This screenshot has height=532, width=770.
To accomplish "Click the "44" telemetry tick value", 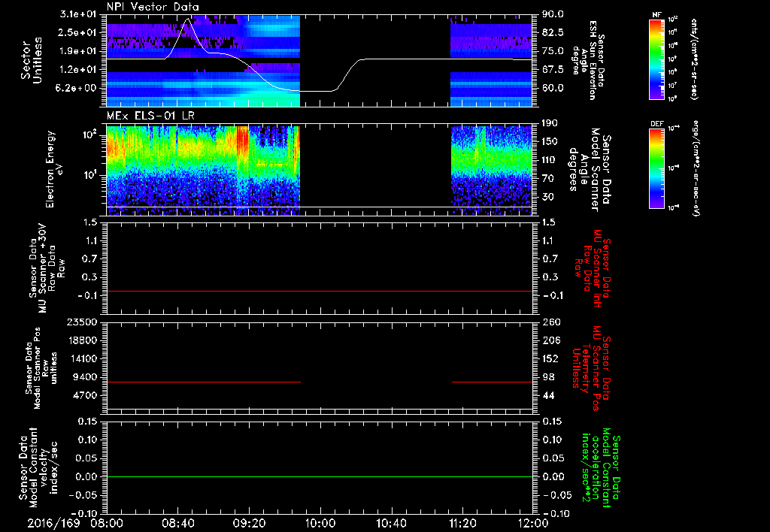I will point(548,395).
